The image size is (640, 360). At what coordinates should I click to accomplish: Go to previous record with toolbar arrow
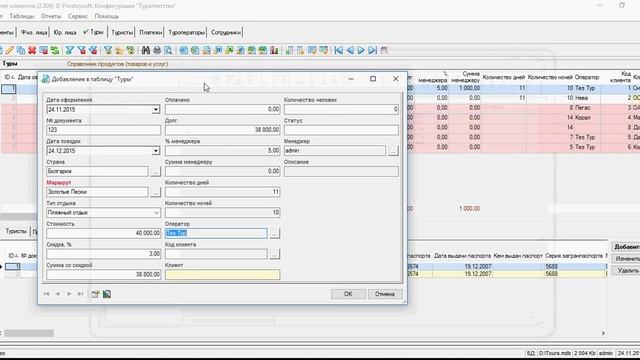350,50
